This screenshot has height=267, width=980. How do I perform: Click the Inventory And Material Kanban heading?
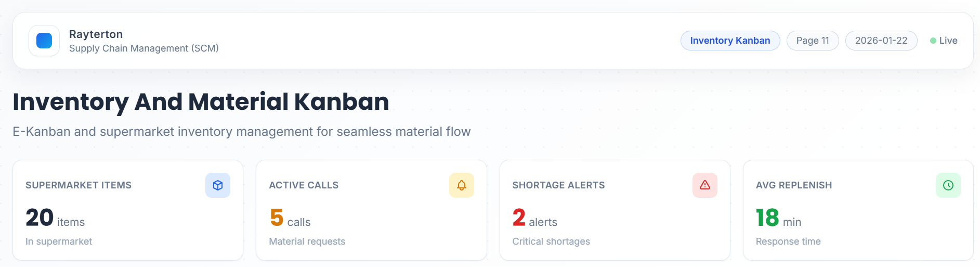201,101
